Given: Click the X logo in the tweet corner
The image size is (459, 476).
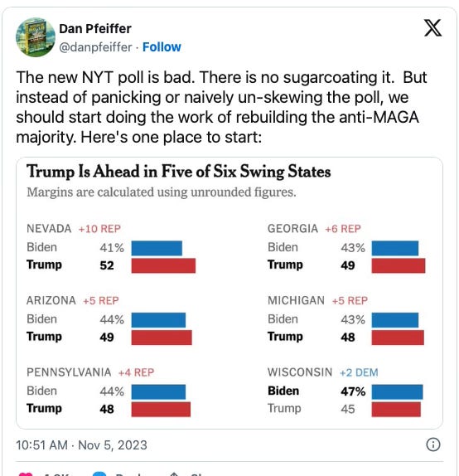Looking at the screenshot, I should (432, 28).
